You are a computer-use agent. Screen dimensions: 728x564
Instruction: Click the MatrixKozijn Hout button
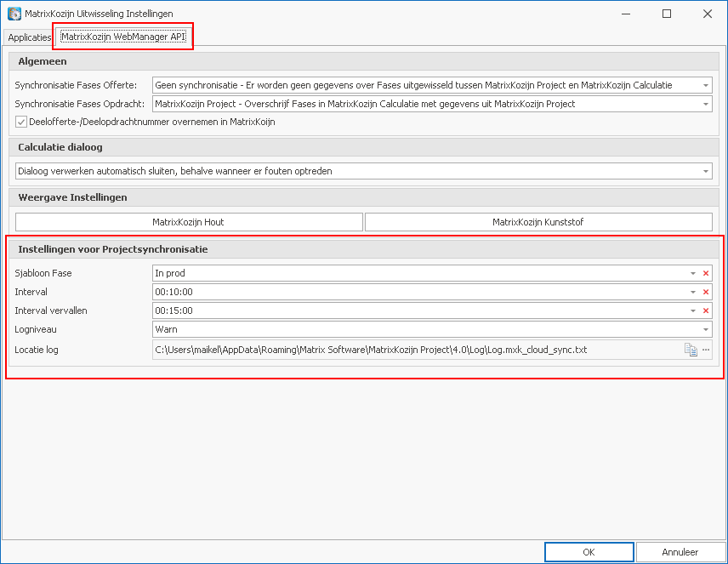click(x=189, y=222)
